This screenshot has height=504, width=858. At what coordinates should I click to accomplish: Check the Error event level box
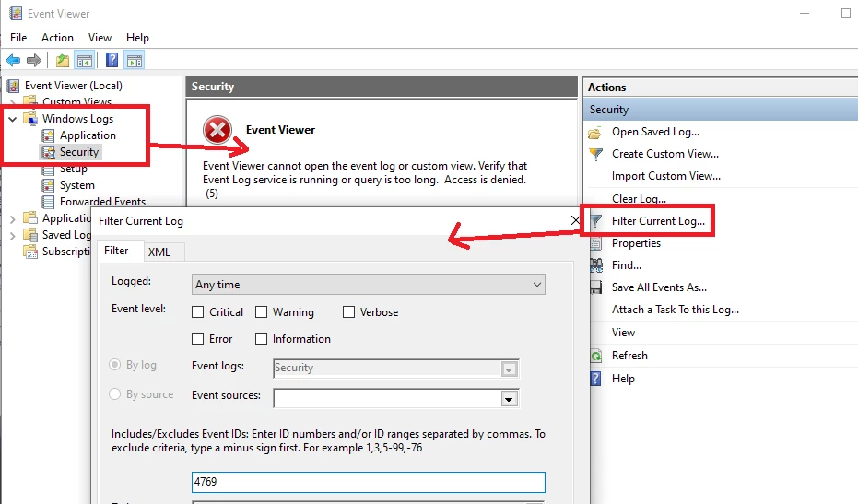tap(197, 339)
